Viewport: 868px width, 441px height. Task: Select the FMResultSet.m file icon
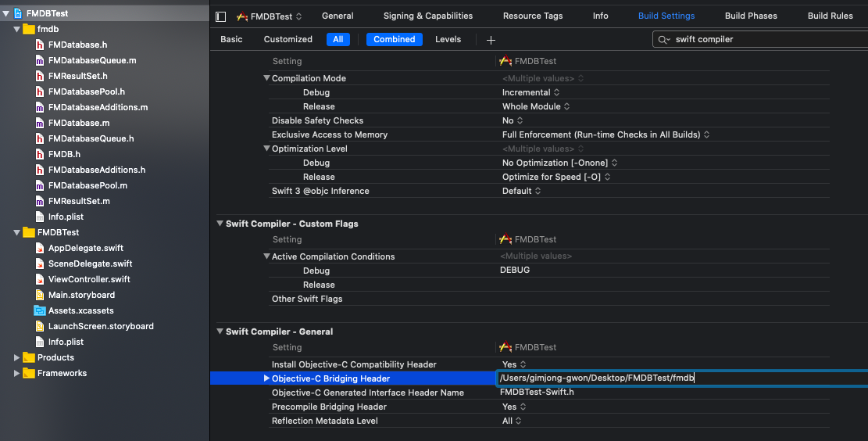point(40,201)
